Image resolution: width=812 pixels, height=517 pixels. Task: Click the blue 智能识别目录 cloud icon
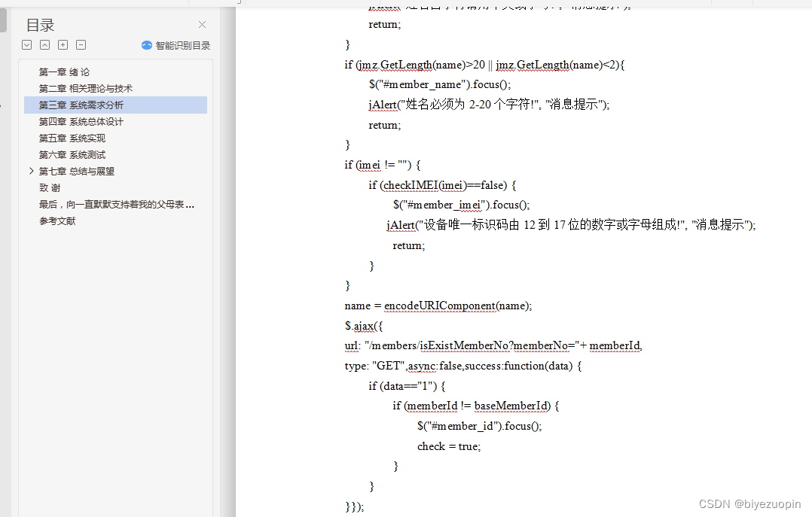[147, 46]
